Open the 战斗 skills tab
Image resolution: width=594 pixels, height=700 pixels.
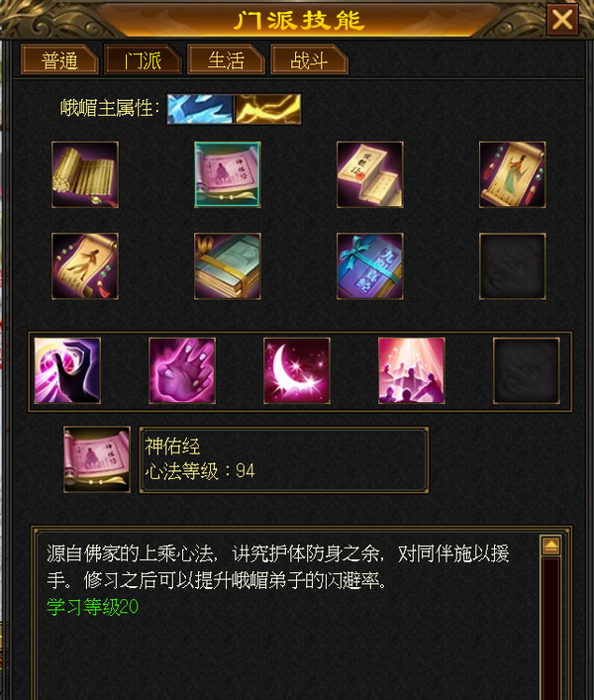coord(309,59)
